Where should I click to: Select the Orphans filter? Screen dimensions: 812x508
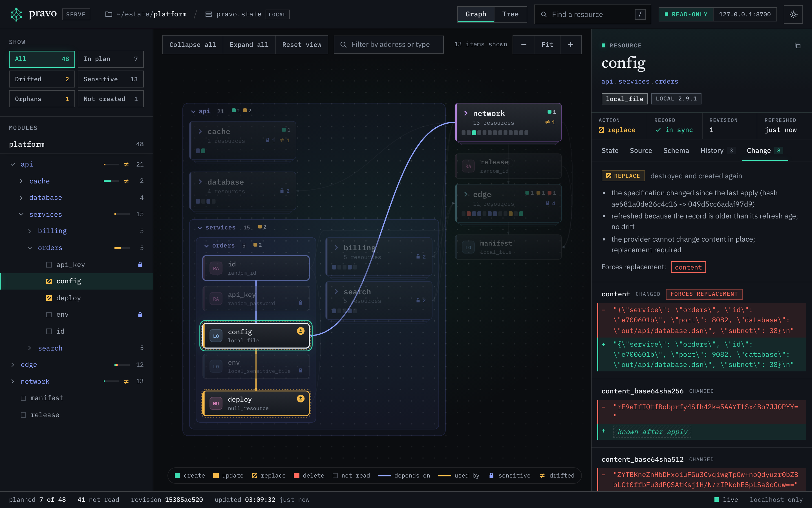click(x=42, y=99)
